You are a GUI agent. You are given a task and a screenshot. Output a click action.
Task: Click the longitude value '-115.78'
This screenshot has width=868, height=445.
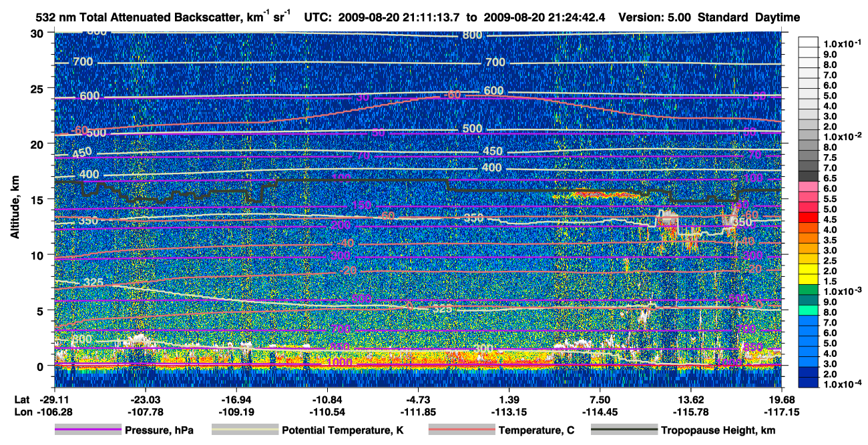[691, 412]
